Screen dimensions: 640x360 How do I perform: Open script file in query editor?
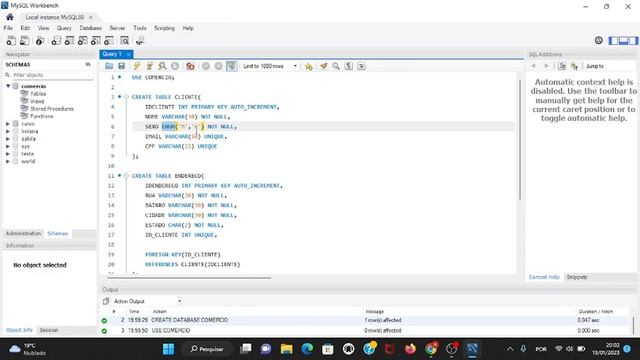click(x=109, y=66)
